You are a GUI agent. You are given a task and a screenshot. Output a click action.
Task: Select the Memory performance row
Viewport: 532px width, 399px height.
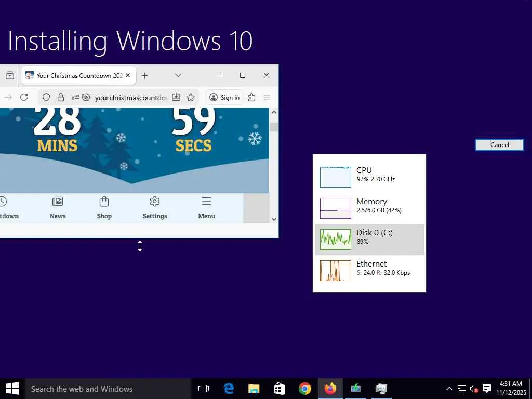pos(369,208)
